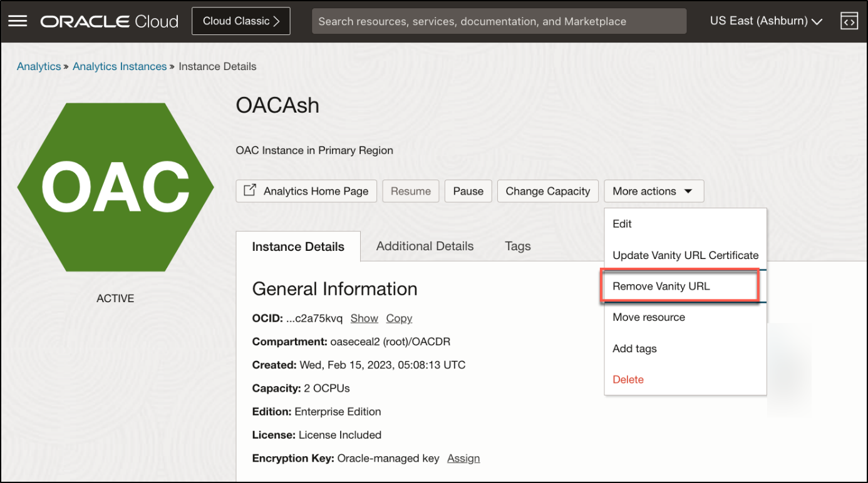The height and width of the screenshot is (483, 868).
Task: Choose Delete from the actions menu
Action: tap(628, 380)
